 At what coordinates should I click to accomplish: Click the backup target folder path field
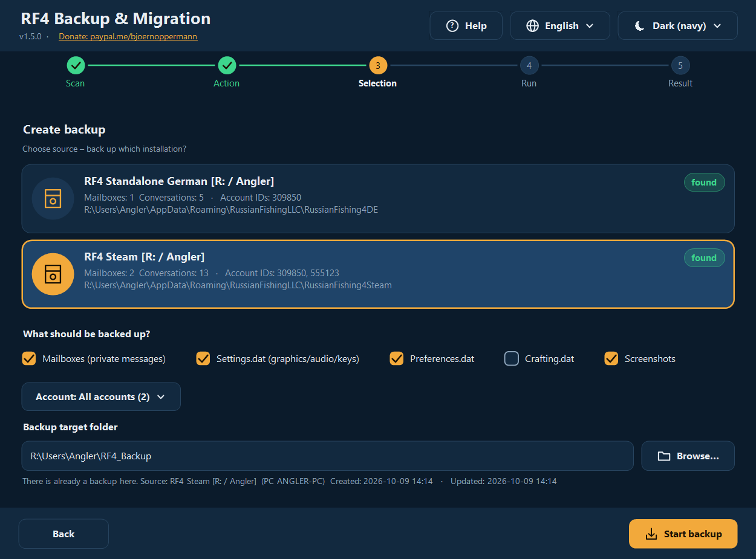click(328, 456)
